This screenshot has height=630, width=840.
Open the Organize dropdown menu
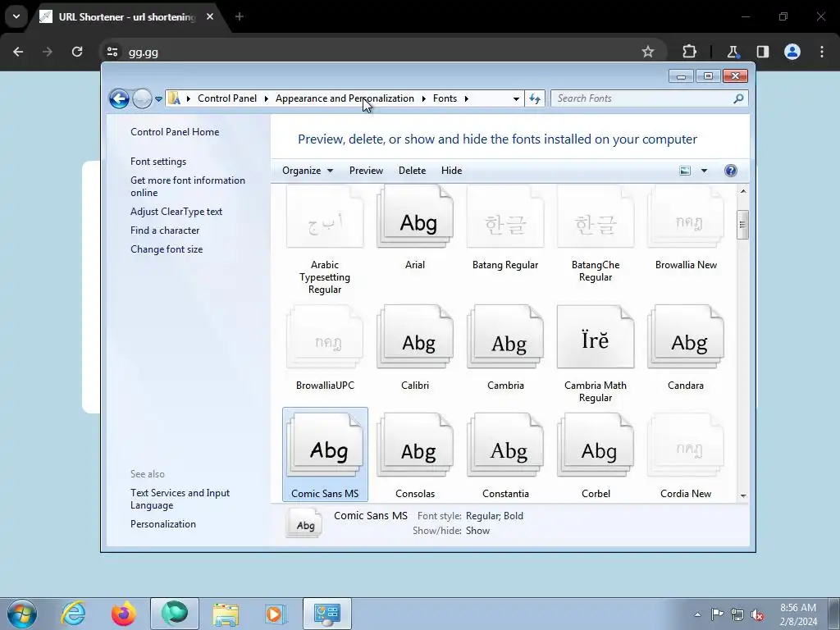point(308,171)
